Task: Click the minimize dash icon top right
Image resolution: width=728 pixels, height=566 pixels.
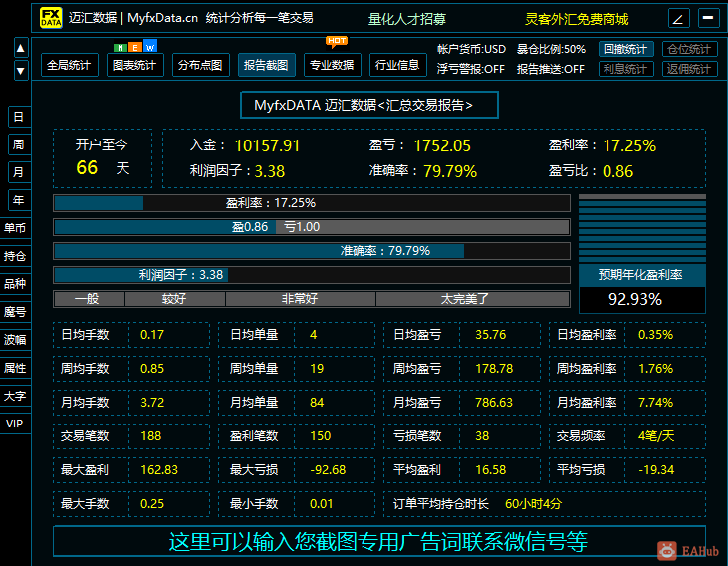Action: click(x=708, y=18)
